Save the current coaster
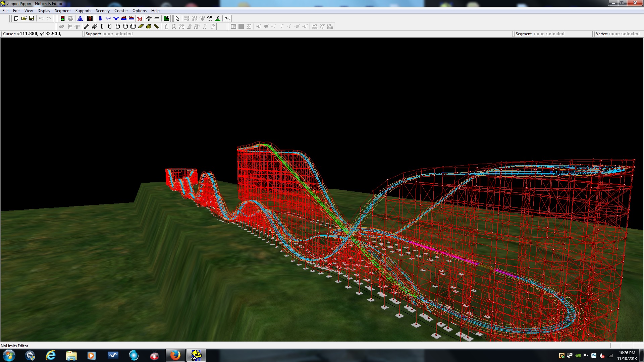644x362 pixels. click(x=32, y=18)
